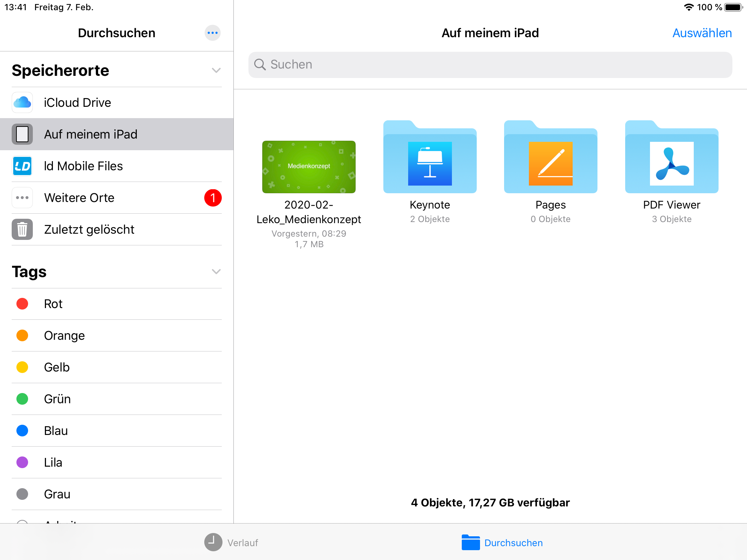Click 'Vorgestern, 08:29' date text
Screen dimensions: 747x560
pyautogui.click(x=309, y=233)
